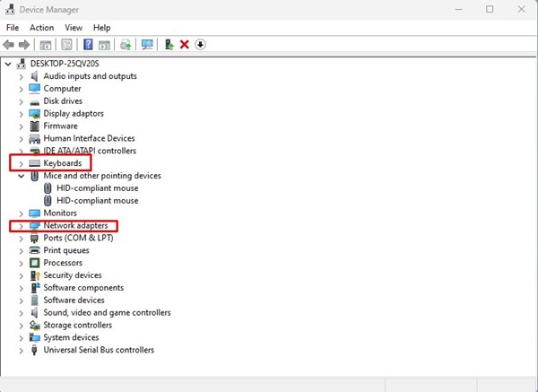Click the Processors chip icon
This screenshot has height=392, width=538.
pos(35,263)
